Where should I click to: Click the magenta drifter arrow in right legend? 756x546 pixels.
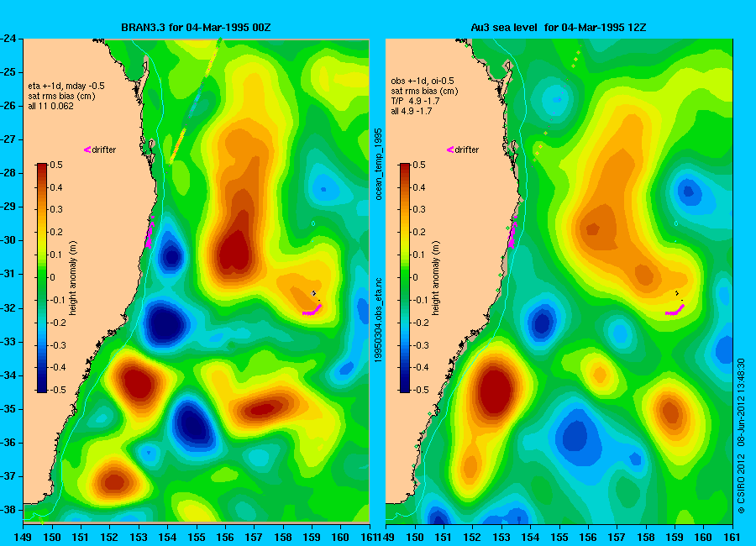pyautogui.click(x=450, y=150)
